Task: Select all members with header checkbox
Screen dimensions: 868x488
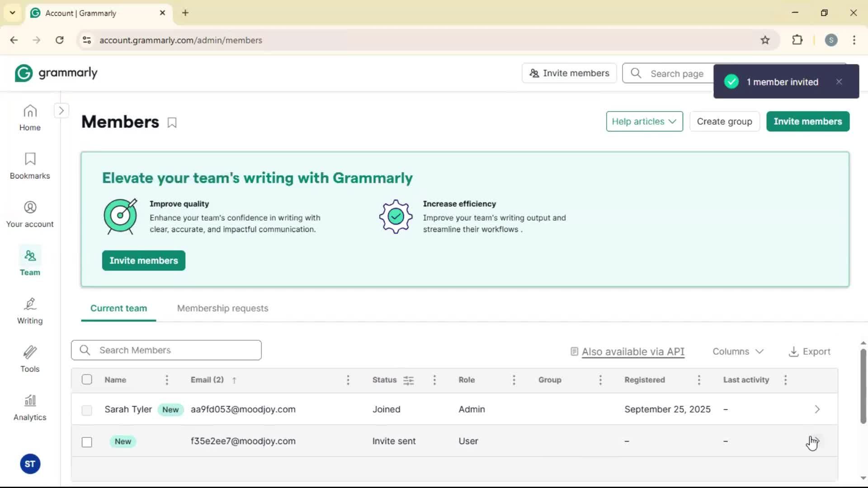Action: [x=87, y=380]
